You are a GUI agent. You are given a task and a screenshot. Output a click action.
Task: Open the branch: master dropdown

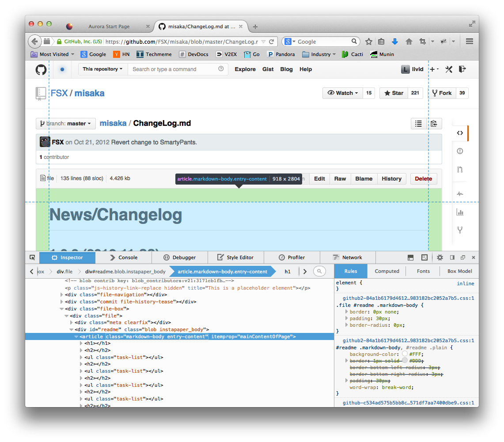66,124
